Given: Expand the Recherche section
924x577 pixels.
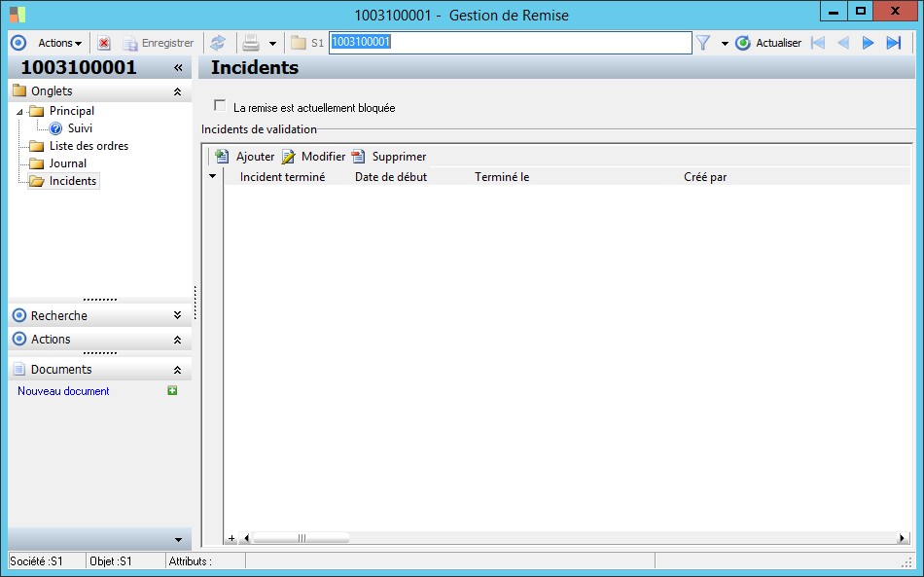Looking at the screenshot, I should (177, 315).
